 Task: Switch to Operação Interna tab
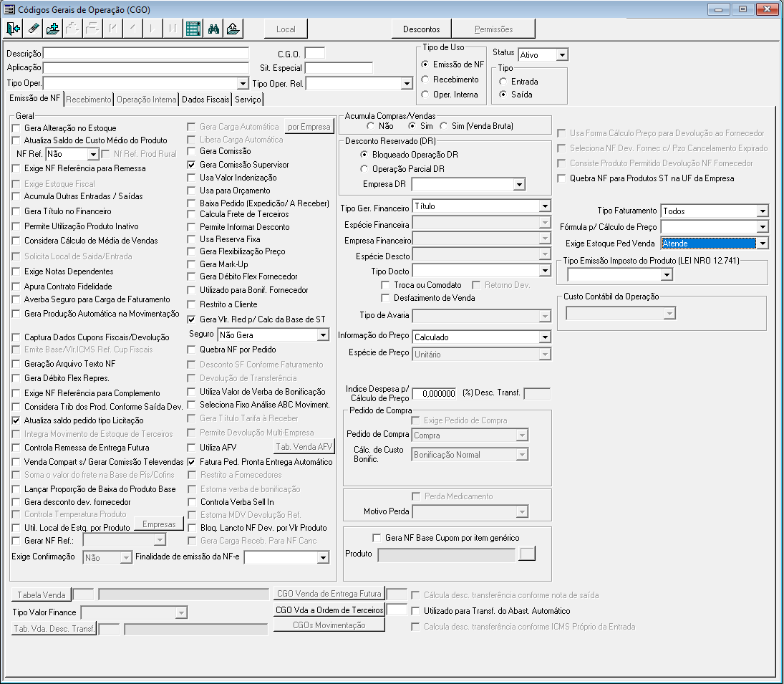147,100
